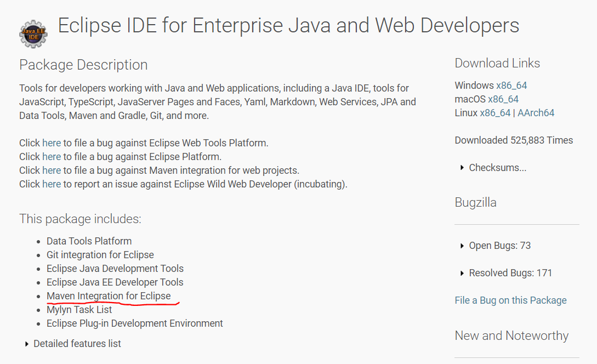Click Maven Integration for Eclipse item
The image size is (597, 364).
[x=109, y=296]
